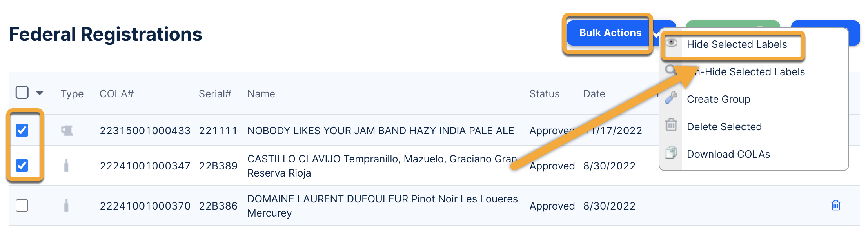
Task: Toggle the select-all checkbox in table header
Action: (22, 93)
